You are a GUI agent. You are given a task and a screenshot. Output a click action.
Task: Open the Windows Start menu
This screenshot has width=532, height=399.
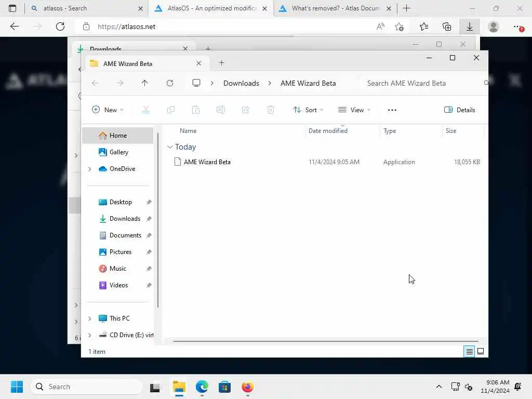[x=17, y=387]
